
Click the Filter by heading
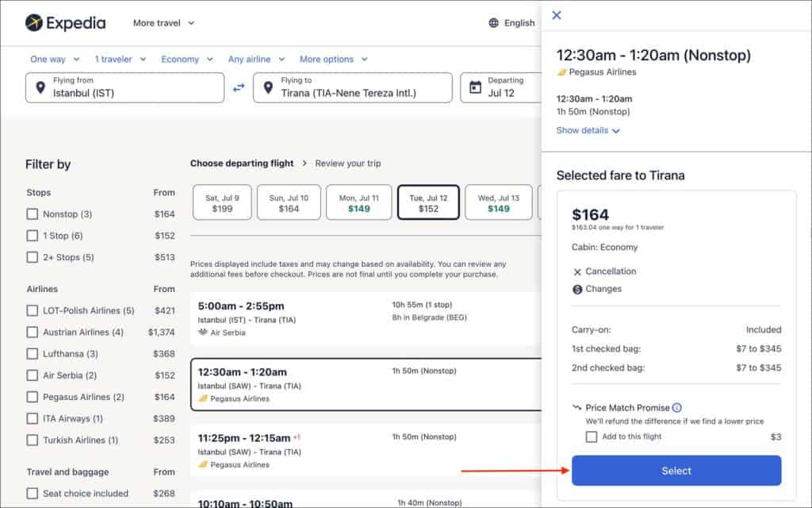point(48,164)
